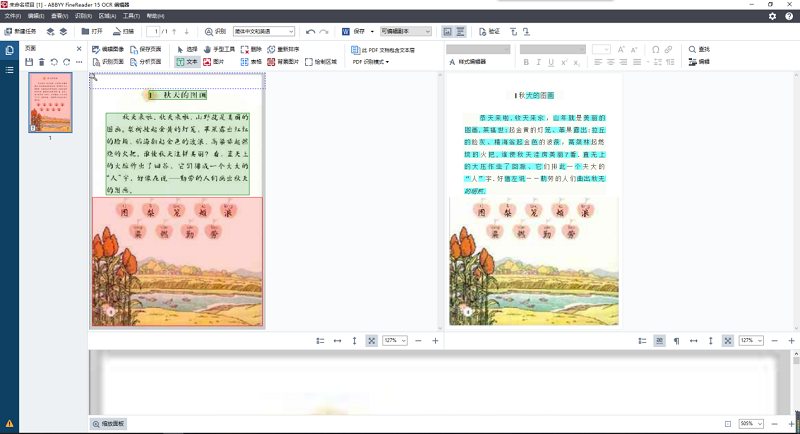Click the 保存 (Save) Word button
Screen dimensions: 800x434
click(354, 32)
